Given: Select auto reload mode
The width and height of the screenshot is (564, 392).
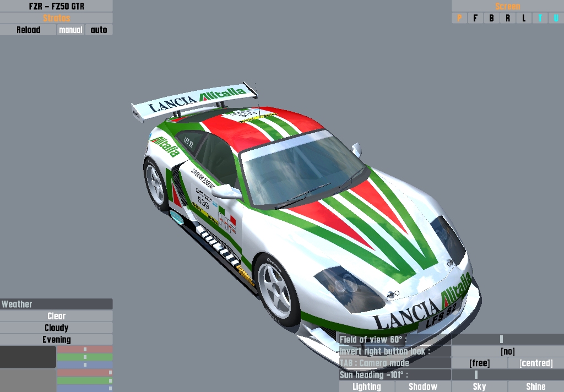Looking at the screenshot, I should (99, 30).
